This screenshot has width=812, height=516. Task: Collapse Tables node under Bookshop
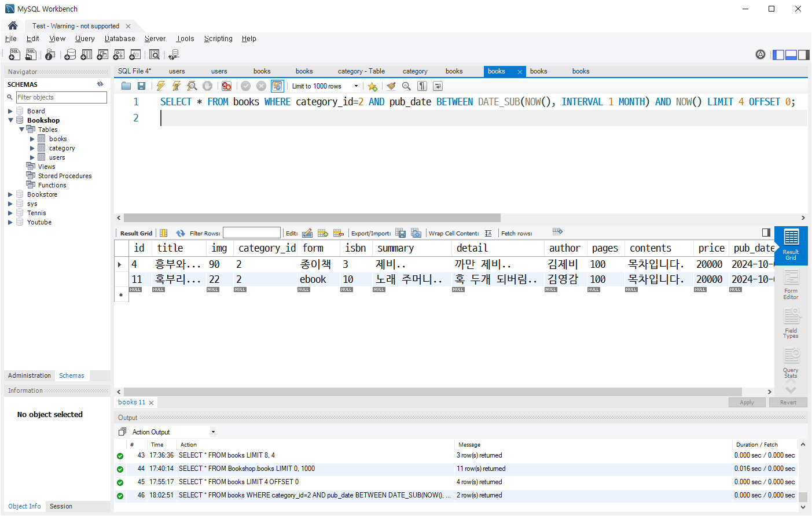(22, 130)
